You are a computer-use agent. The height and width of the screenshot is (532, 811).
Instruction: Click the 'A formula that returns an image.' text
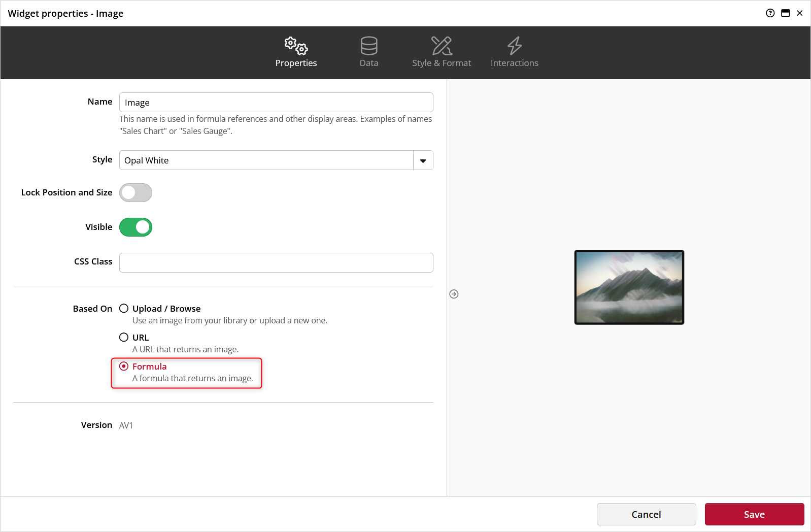click(193, 378)
